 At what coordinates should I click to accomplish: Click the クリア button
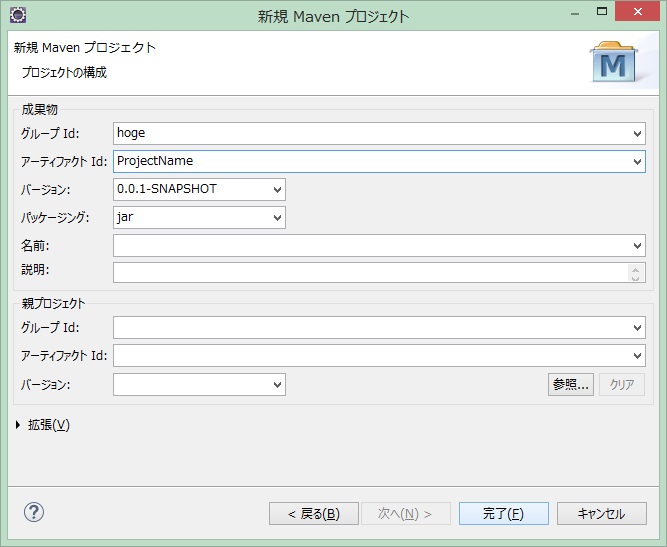(x=622, y=385)
